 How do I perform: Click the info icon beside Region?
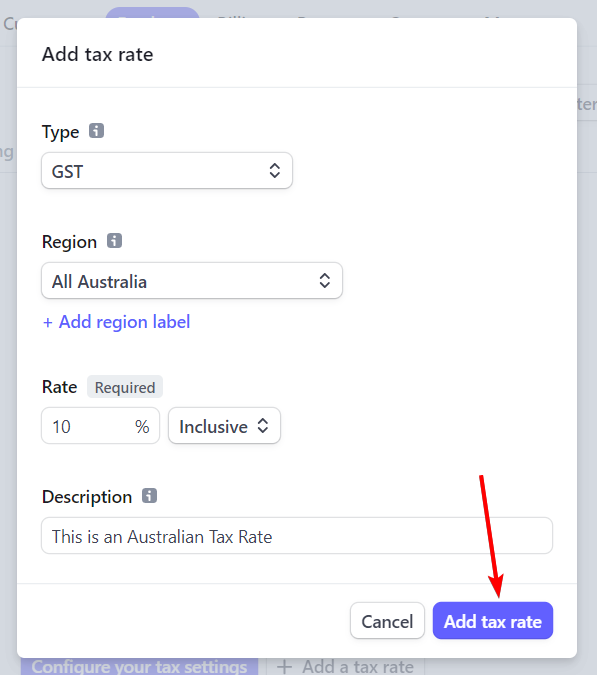[114, 241]
